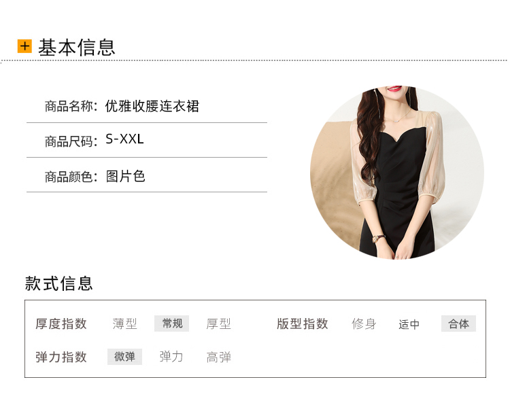Click the 商品尺码 field label
This screenshot has width=510, height=420.
[71, 142]
